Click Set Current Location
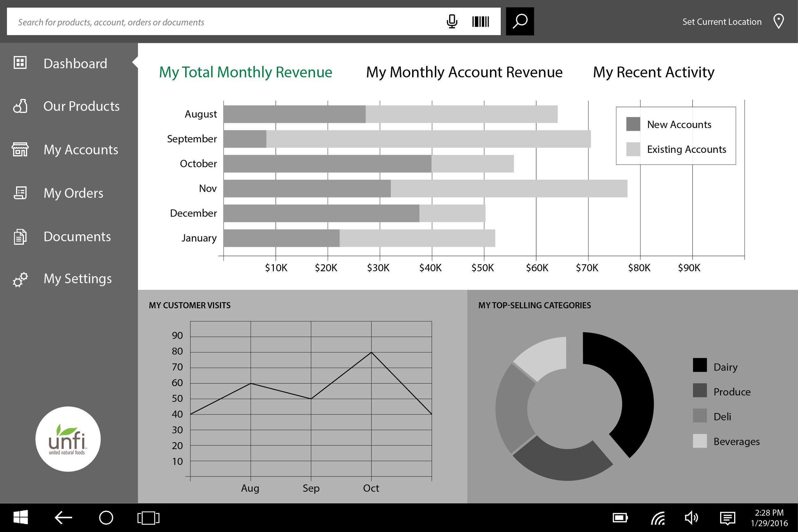This screenshot has height=532, width=798. [722, 21]
